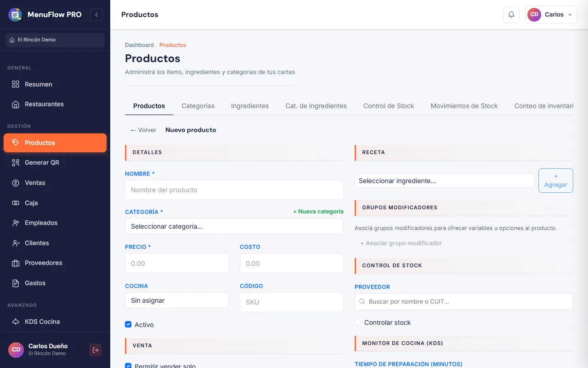Open the Cocina Sin asignar dropdown
The image size is (588, 368).
pos(177,300)
